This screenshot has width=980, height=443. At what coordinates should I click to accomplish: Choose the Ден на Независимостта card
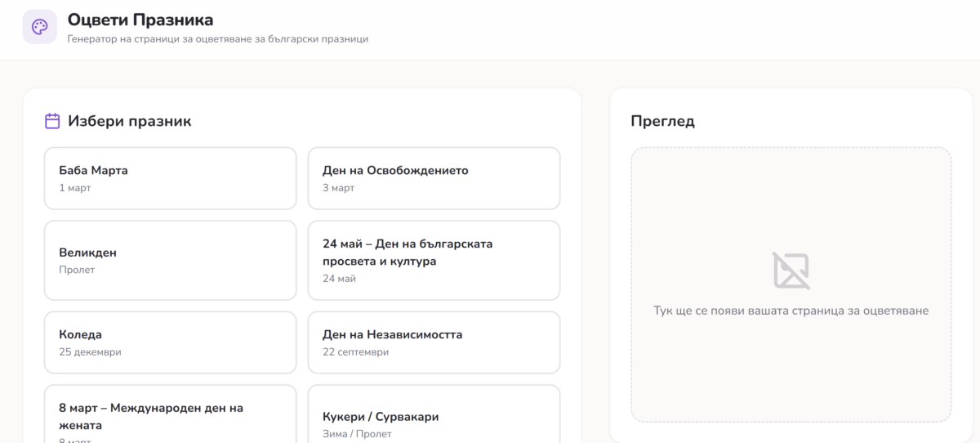click(x=434, y=342)
